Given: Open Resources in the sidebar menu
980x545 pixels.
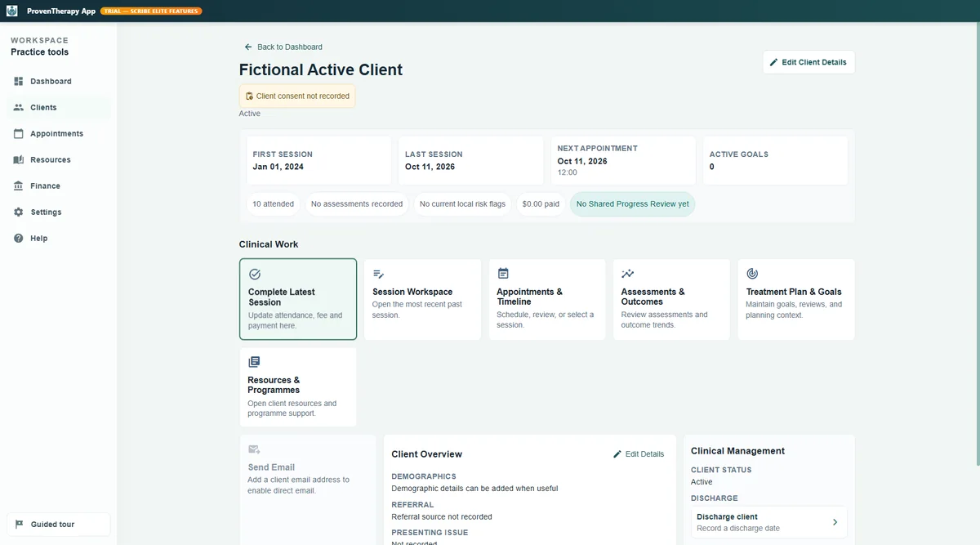Looking at the screenshot, I should [59, 159].
